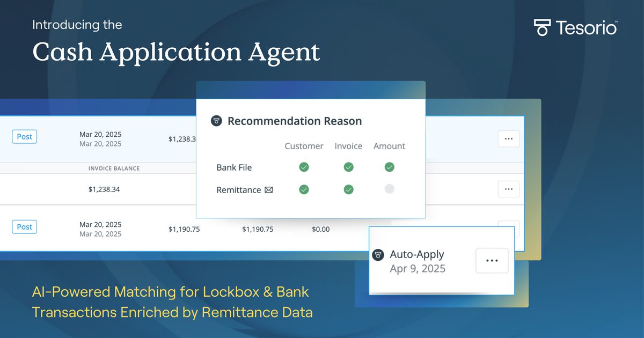
Task: Click the Recommendation Reason header icon
Action: (x=216, y=121)
